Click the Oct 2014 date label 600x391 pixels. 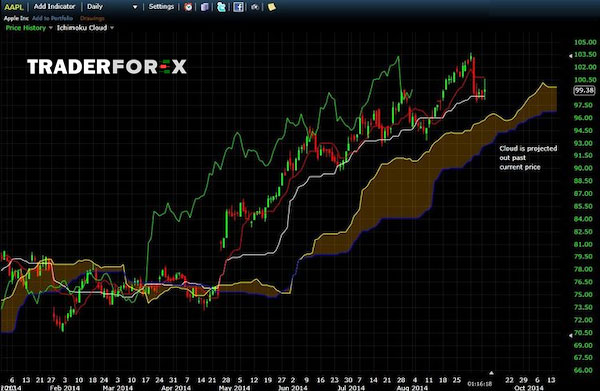tap(529, 388)
